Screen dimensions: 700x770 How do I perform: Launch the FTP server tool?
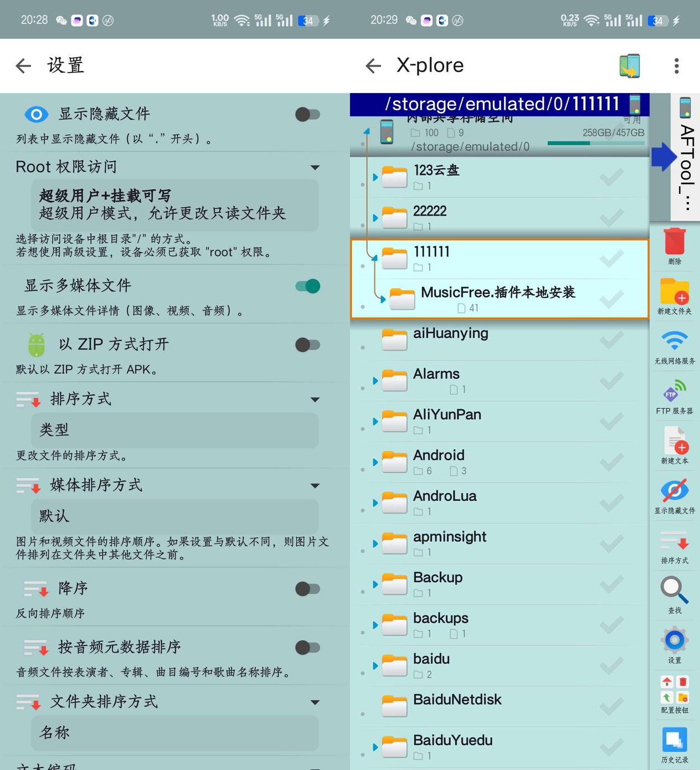coord(674,392)
